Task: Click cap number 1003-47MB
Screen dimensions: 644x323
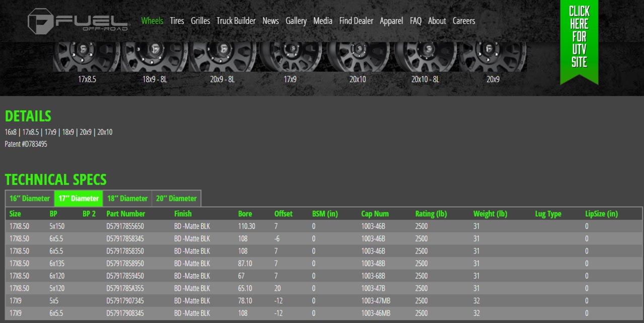Action: 375,301
